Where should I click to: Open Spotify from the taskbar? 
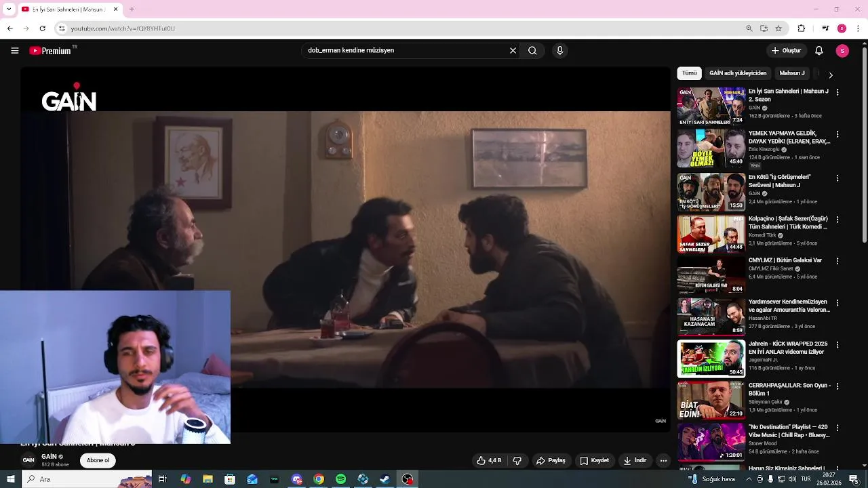[x=340, y=479]
